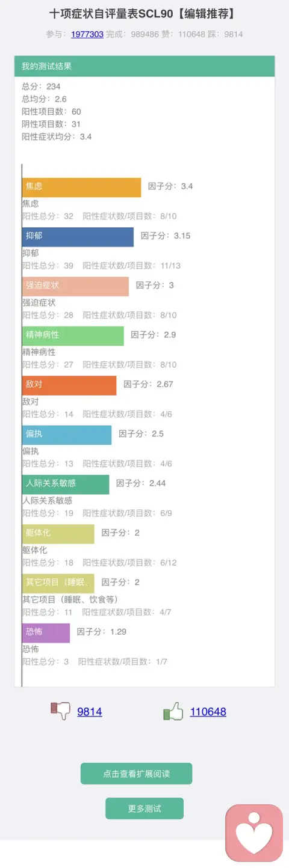Open the 1977303 participants link
This screenshot has height=868, width=289.
coord(87,34)
